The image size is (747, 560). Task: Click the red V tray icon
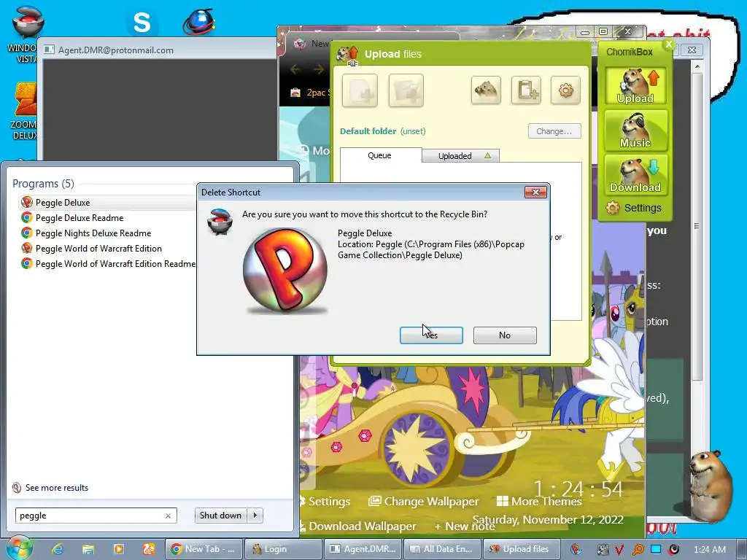(x=619, y=550)
